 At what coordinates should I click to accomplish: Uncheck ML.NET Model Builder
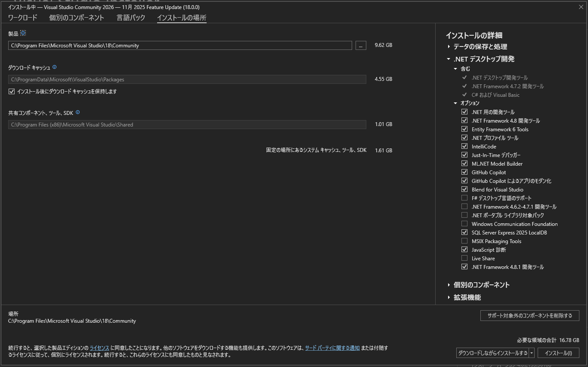pyautogui.click(x=464, y=163)
